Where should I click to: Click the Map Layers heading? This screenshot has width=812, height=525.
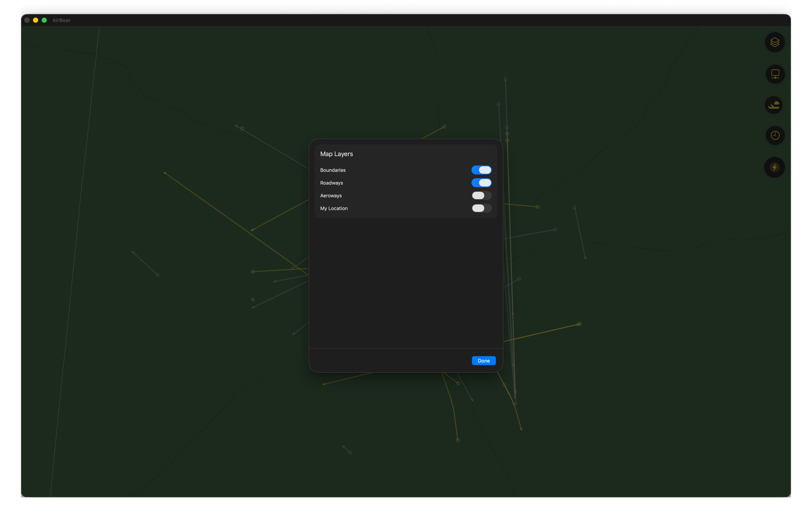[x=336, y=154]
